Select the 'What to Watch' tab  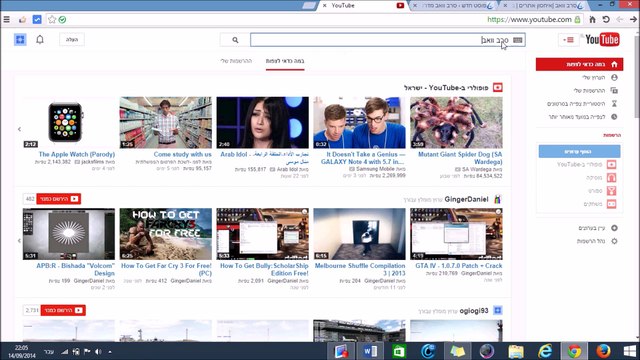pos(285,61)
